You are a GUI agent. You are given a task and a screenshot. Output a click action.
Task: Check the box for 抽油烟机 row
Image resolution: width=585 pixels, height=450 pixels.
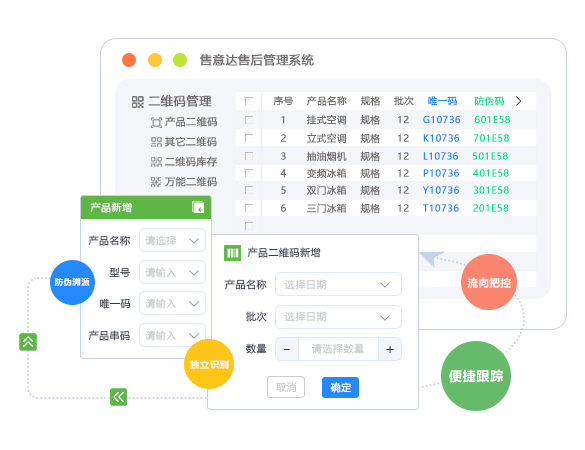[249, 156]
